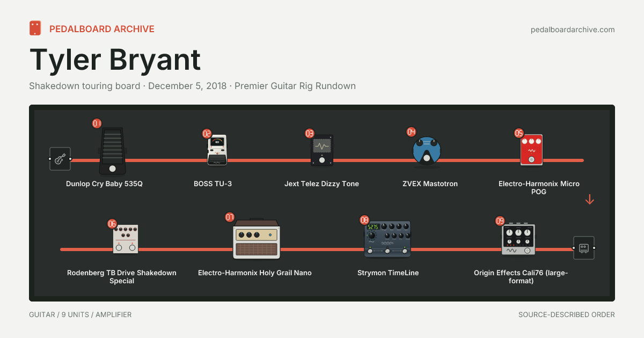Select the BOSS TU-3 tuner pedal image
The image size is (644, 338).
click(216, 151)
